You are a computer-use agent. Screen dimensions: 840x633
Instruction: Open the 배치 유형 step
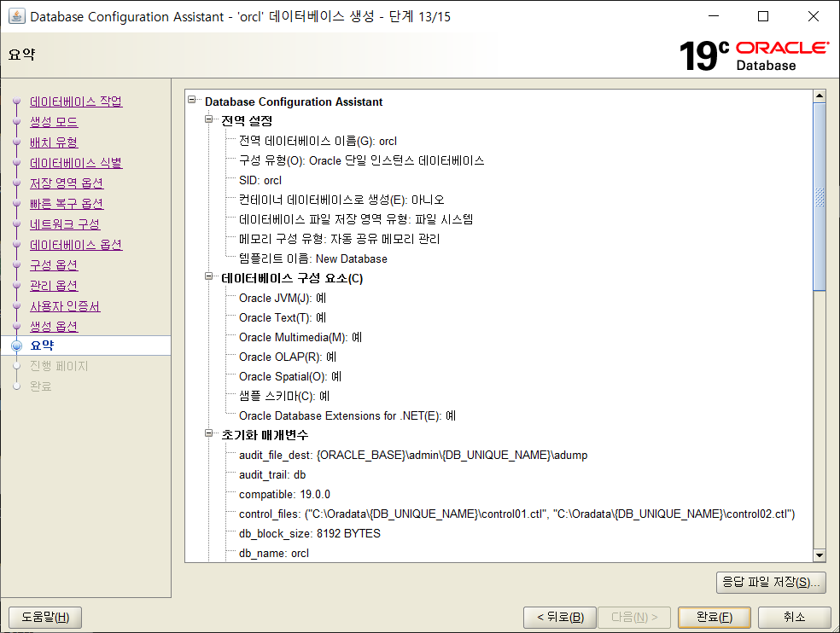point(54,142)
